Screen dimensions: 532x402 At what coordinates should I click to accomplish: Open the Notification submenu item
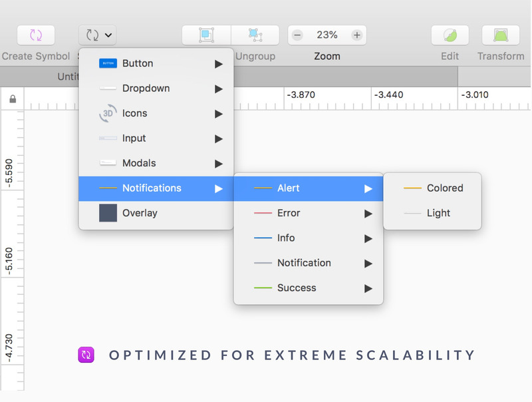point(309,263)
